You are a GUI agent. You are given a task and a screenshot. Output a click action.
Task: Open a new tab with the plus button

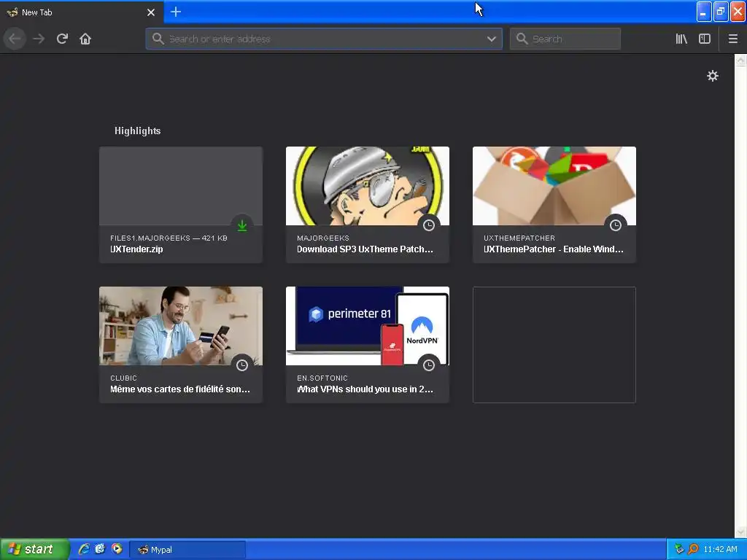click(x=175, y=12)
